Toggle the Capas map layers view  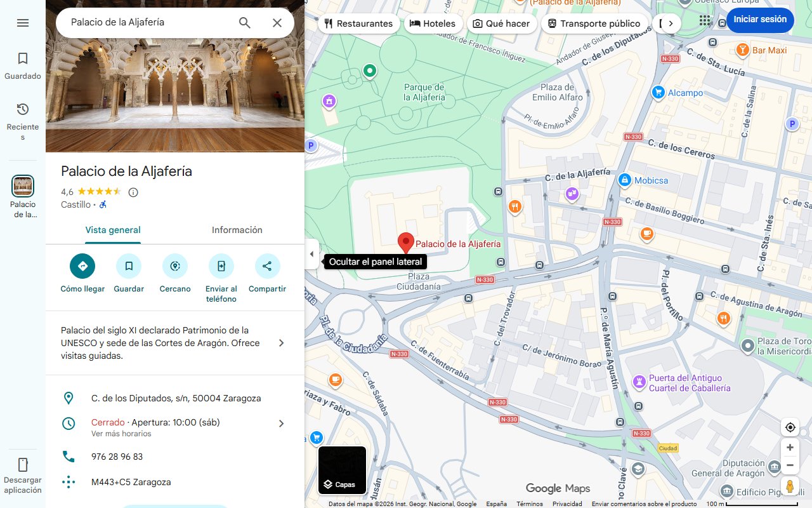click(x=342, y=471)
